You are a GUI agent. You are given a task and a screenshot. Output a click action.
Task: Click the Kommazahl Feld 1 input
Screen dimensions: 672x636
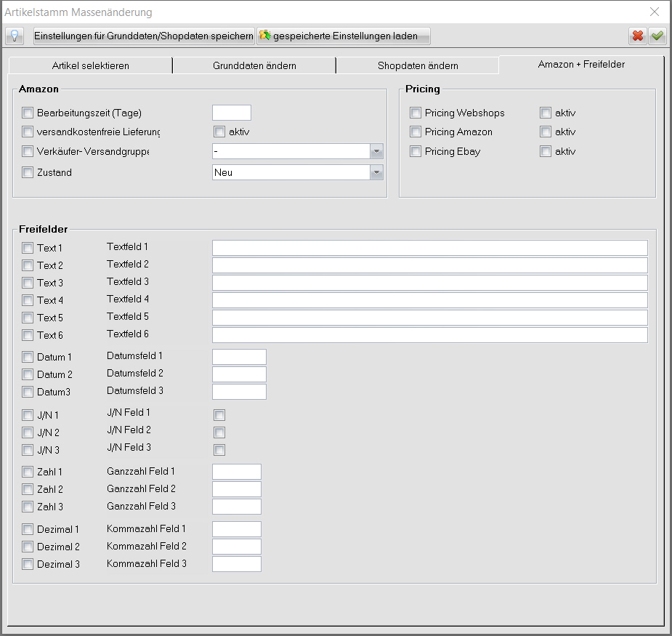click(x=237, y=529)
